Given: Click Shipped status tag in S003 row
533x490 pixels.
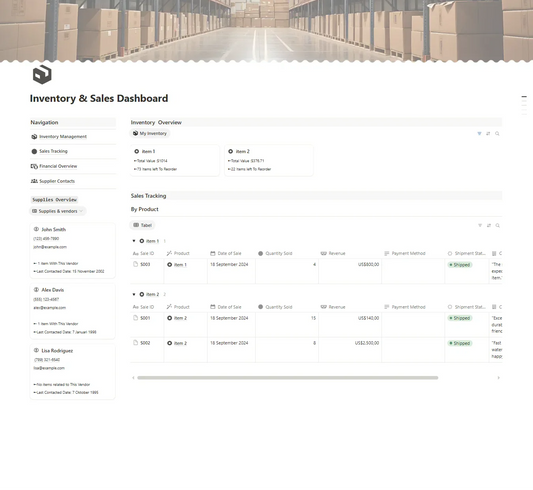Looking at the screenshot, I should [460, 265].
